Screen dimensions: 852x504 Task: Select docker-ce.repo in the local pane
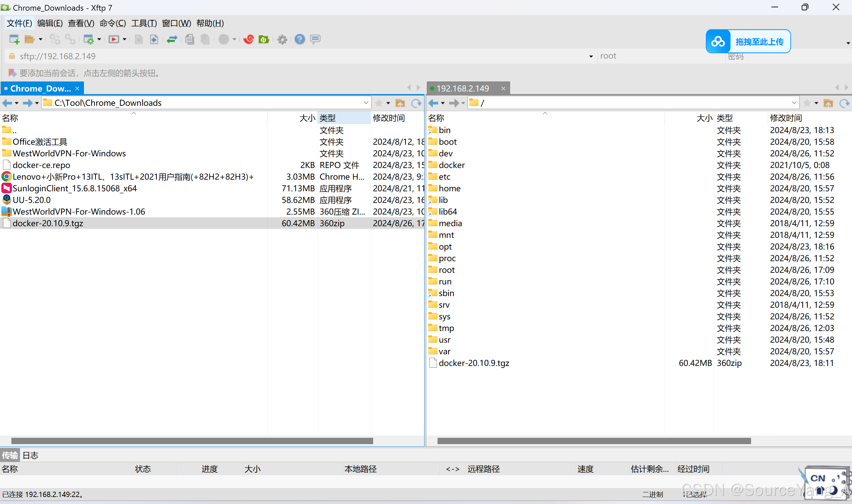point(41,165)
